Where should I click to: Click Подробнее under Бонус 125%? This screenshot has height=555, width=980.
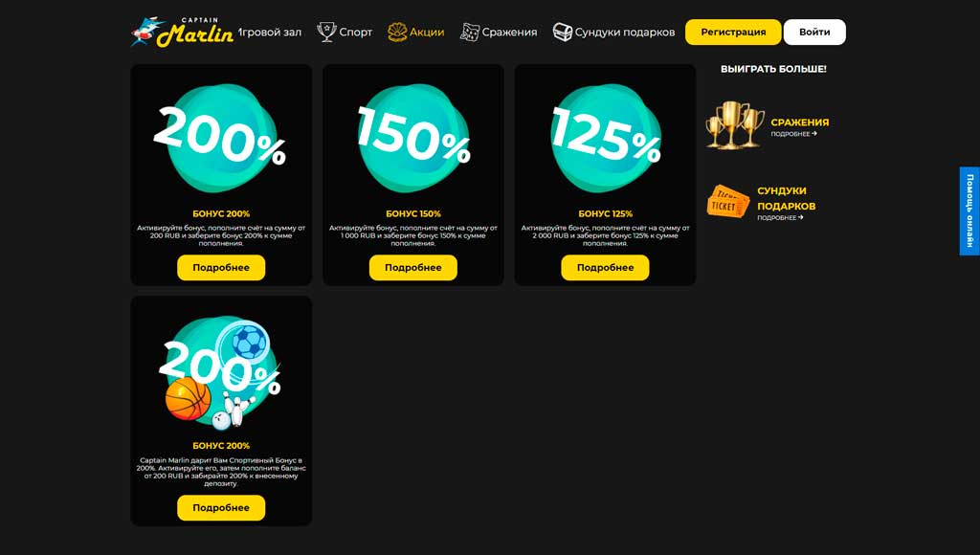[605, 268]
